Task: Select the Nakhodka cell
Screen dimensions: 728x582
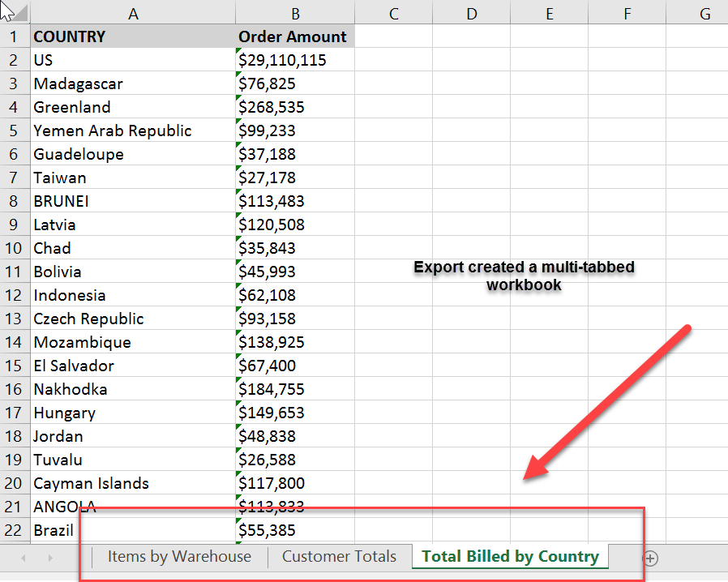Action: [x=133, y=389]
